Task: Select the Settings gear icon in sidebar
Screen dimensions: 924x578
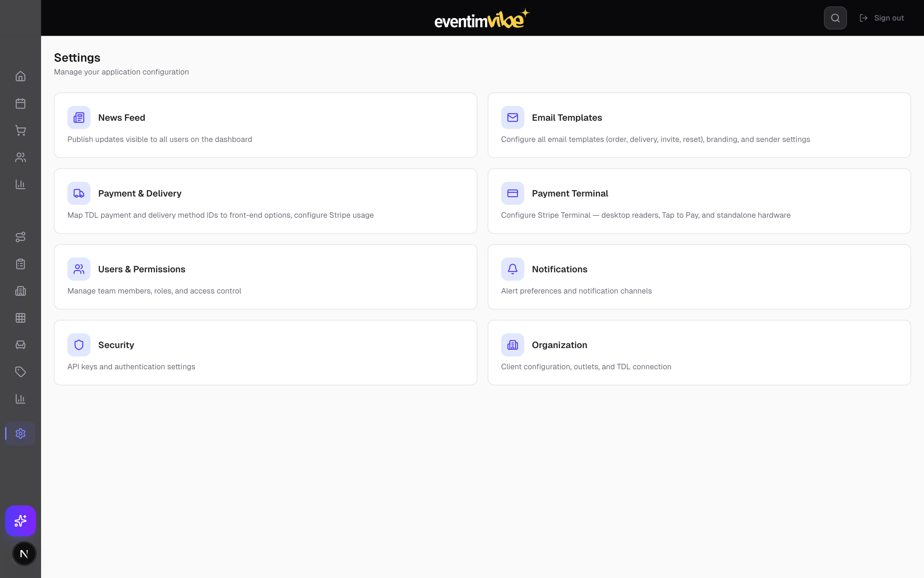Action: coord(20,433)
